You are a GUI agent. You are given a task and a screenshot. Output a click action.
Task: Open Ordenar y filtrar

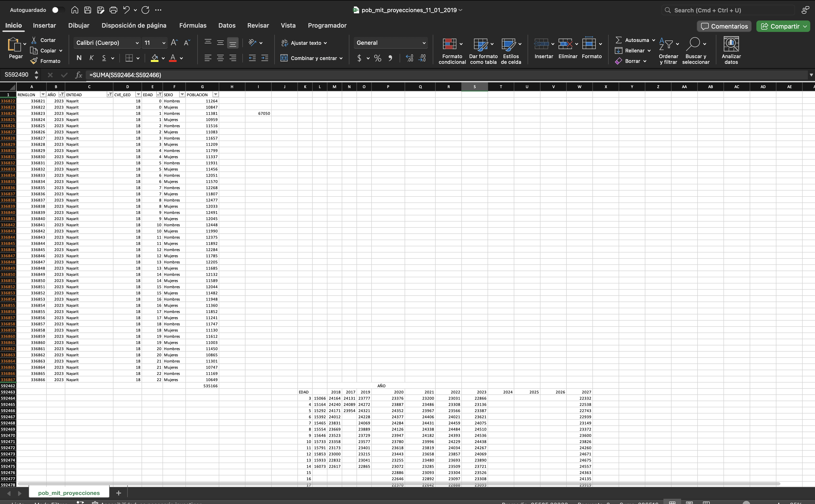[668, 50]
